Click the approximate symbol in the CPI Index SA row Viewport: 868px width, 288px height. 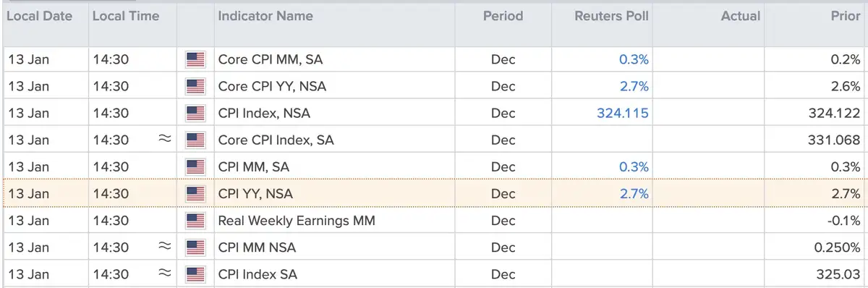click(x=165, y=273)
